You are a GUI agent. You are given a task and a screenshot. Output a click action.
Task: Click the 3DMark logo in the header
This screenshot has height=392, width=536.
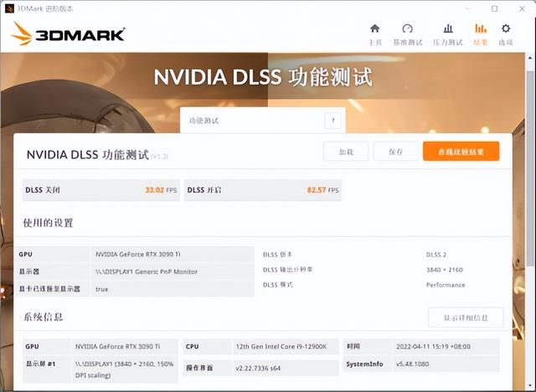68,34
